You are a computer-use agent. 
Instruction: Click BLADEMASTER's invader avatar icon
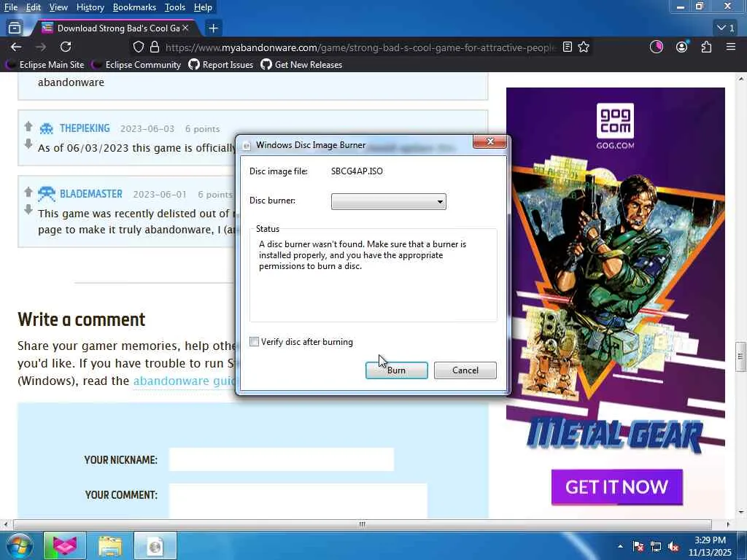click(46, 193)
